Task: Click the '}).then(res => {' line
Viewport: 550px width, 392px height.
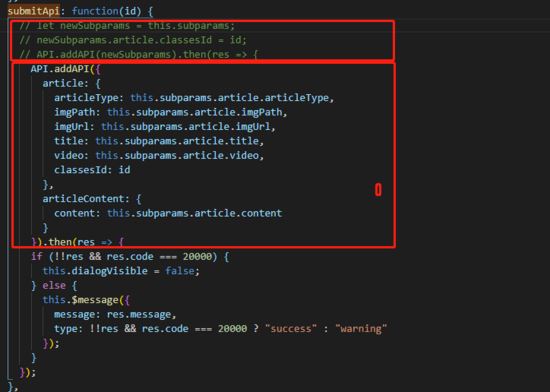Action: point(78,242)
